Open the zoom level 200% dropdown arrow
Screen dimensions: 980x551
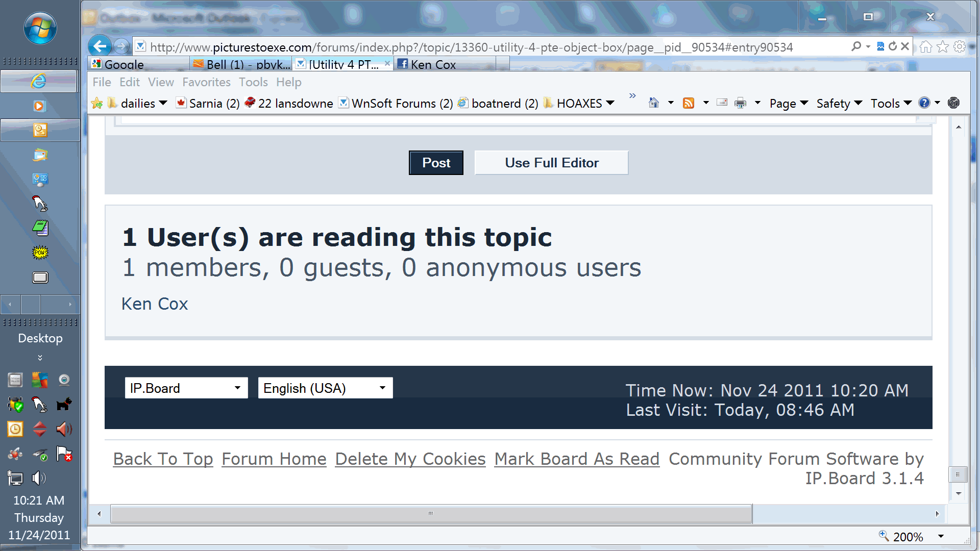point(941,536)
